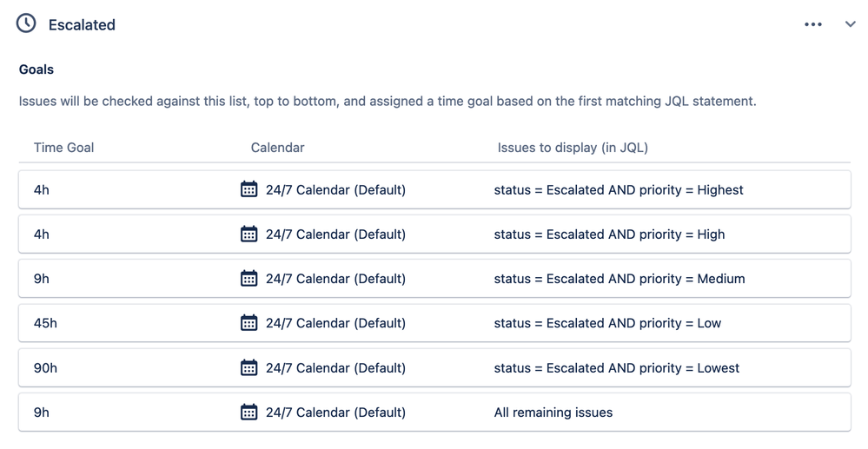This screenshot has height=449, width=868.
Task: Select the 90h time goal value
Action: tap(45, 368)
